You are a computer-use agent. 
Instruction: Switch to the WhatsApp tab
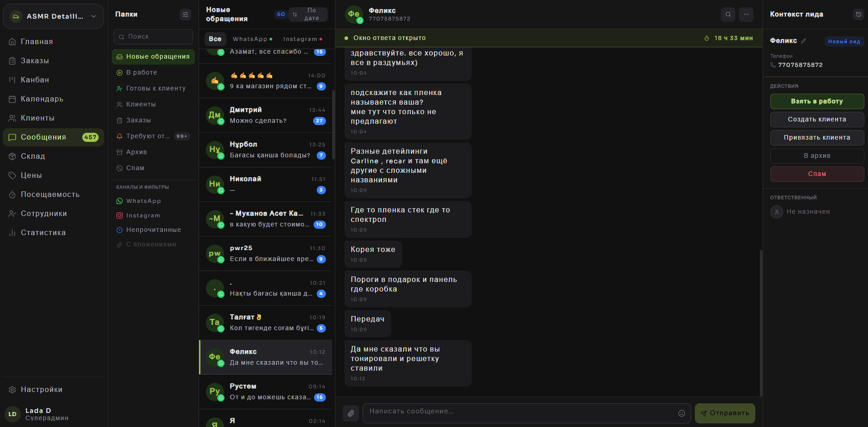pos(253,39)
